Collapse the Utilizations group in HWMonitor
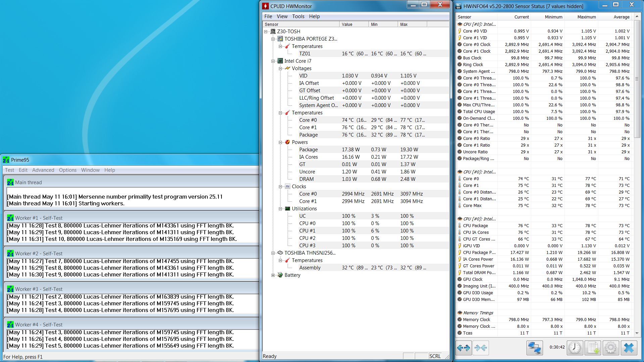 281,209
